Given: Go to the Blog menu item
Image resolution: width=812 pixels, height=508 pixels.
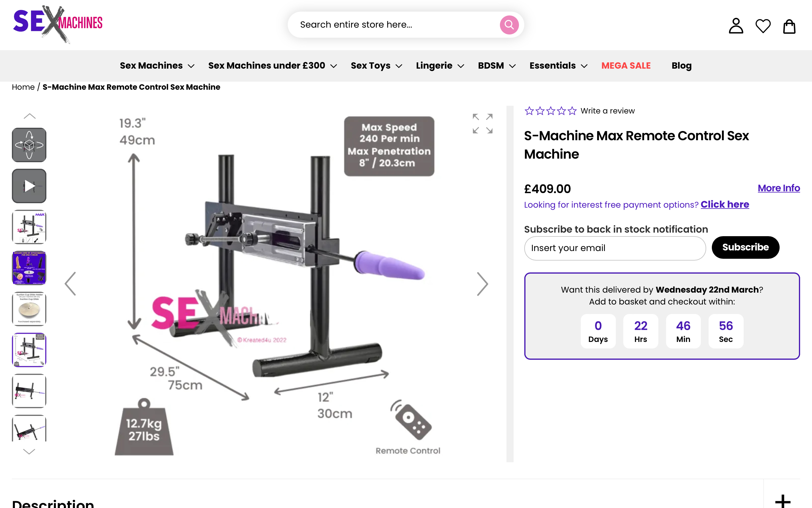Looking at the screenshot, I should [681, 66].
